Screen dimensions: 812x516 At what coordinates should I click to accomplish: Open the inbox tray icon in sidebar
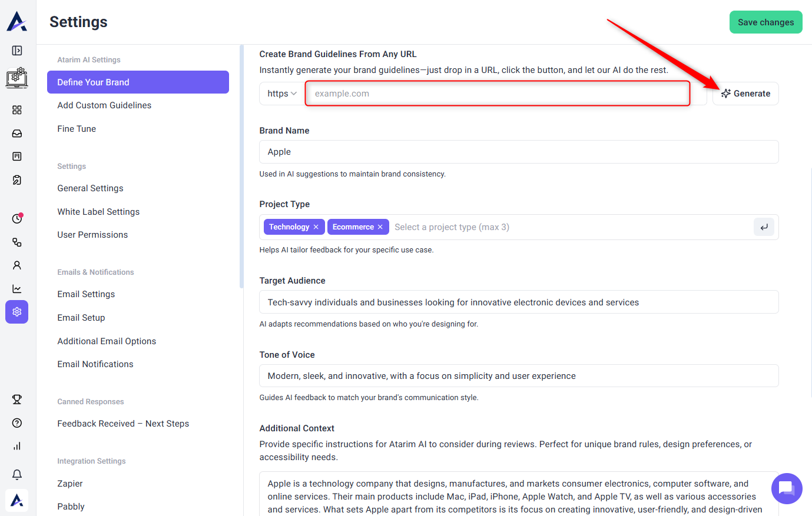coord(17,134)
